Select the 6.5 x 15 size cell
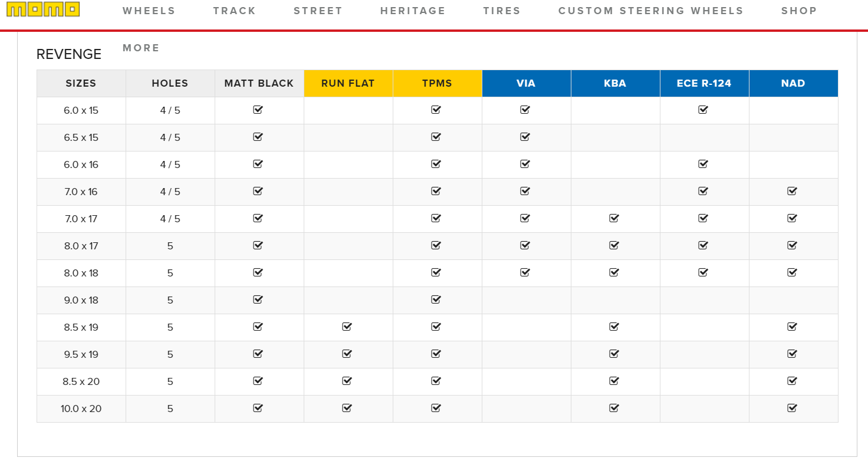The height and width of the screenshot is (461, 868). point(81,137)
